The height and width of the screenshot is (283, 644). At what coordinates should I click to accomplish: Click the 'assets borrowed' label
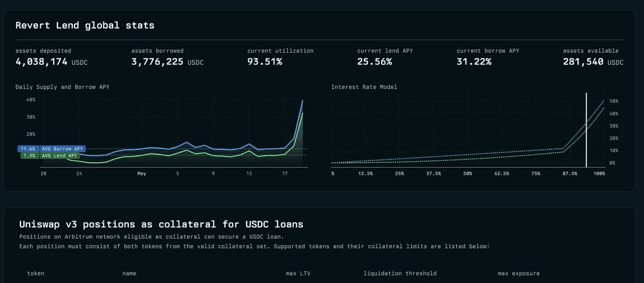pyautogui.click(x=157, y=50)
